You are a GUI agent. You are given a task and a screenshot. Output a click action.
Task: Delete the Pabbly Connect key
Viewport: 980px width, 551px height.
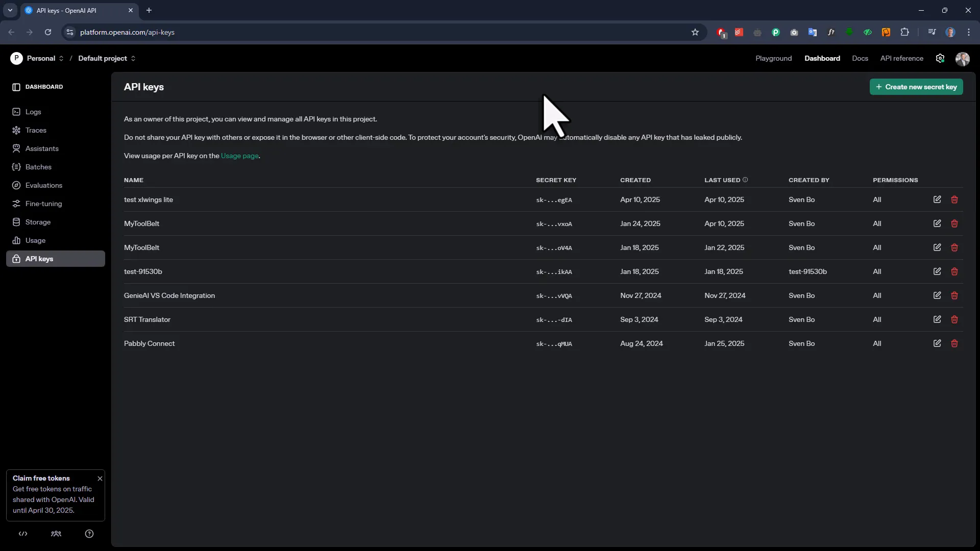tap(954, 343)
